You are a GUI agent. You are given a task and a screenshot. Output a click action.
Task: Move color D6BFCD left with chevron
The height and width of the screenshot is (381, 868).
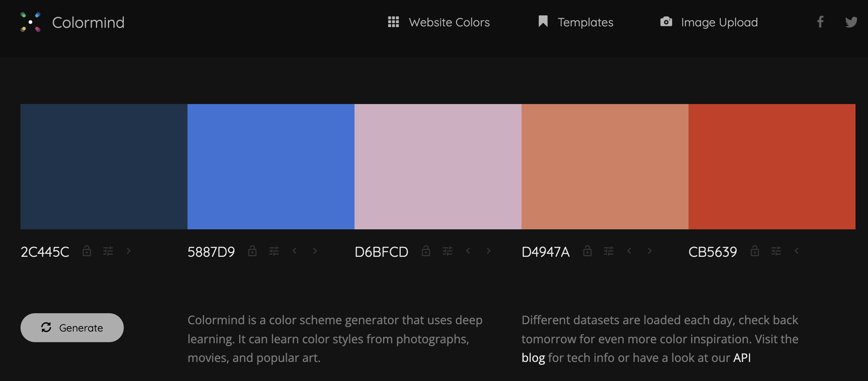pyautogui.click(x=468, y=251)
